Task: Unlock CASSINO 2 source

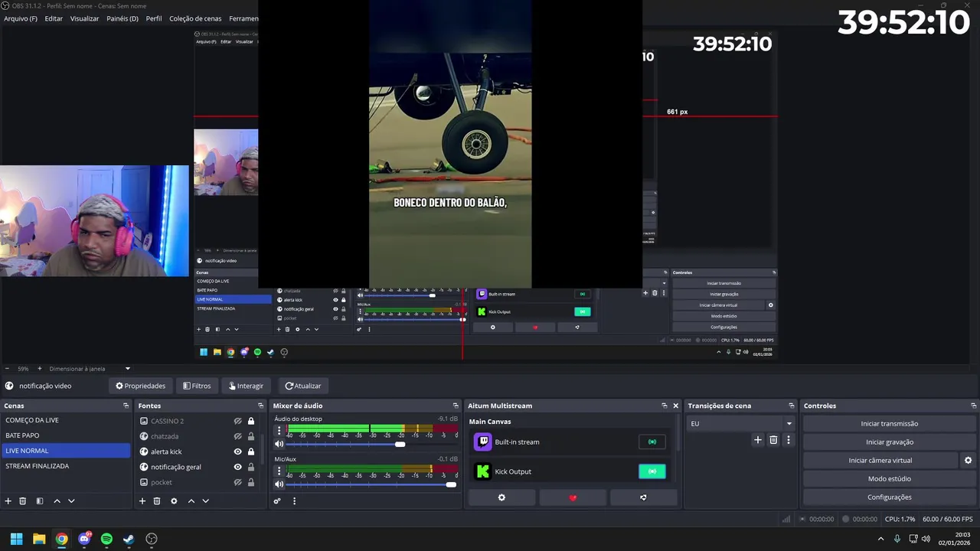Action: (250, 421)
